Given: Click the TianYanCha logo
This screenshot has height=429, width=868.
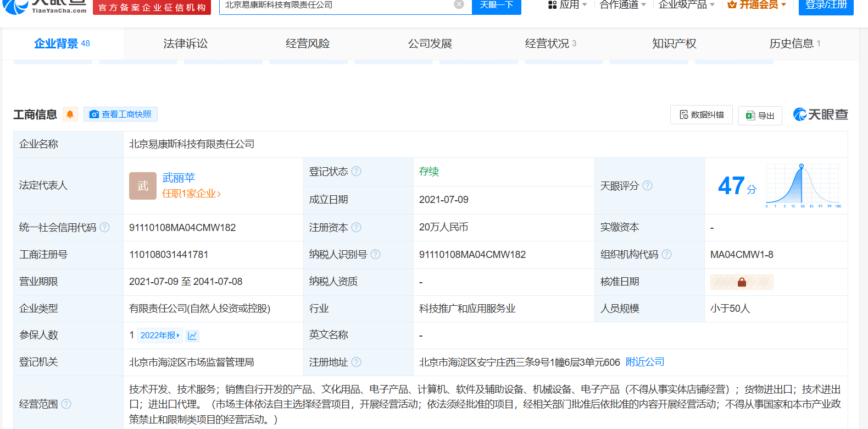Looking at the screenshot, I should point(46,6).
